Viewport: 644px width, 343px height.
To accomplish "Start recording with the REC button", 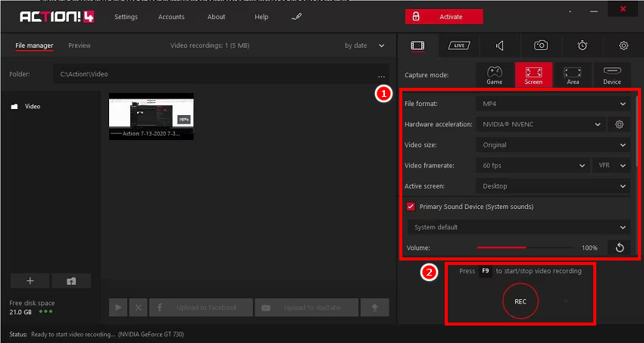I will click(521, 301).
